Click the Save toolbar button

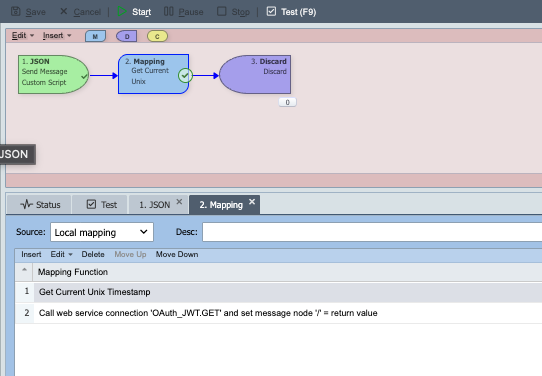point(28,12)
